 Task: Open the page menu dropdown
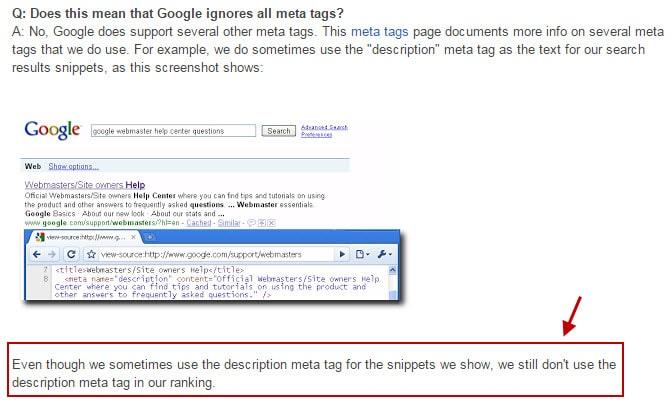point(362,255)
